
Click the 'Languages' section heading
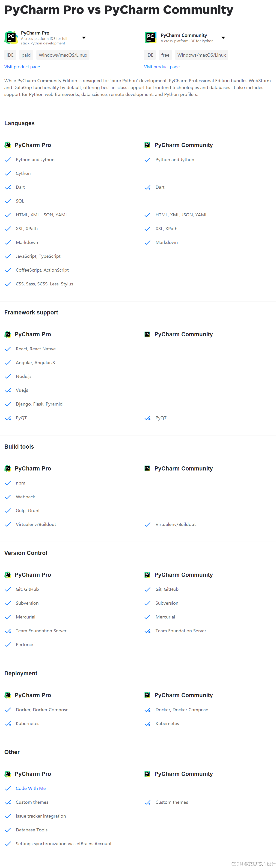tap(19, 123)
